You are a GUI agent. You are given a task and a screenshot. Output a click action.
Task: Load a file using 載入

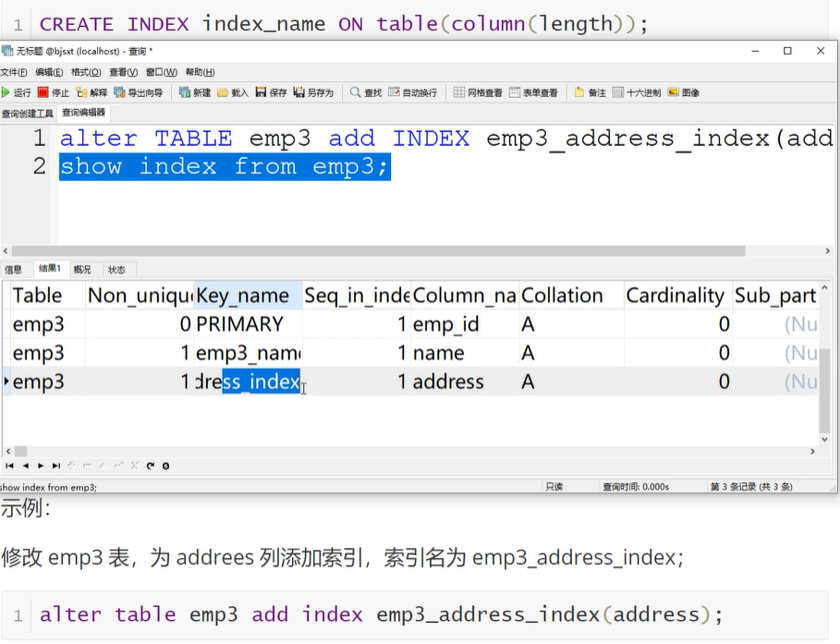click(x=233, y=92)
